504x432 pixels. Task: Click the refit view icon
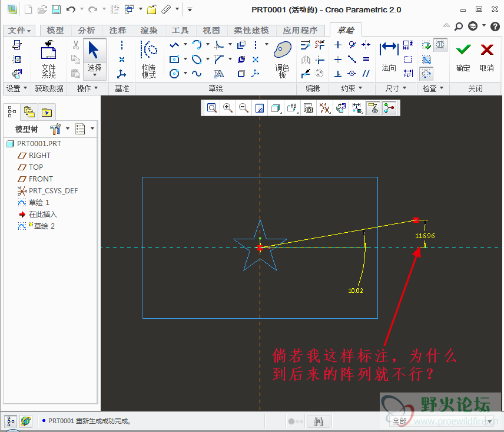click(211, 108)
